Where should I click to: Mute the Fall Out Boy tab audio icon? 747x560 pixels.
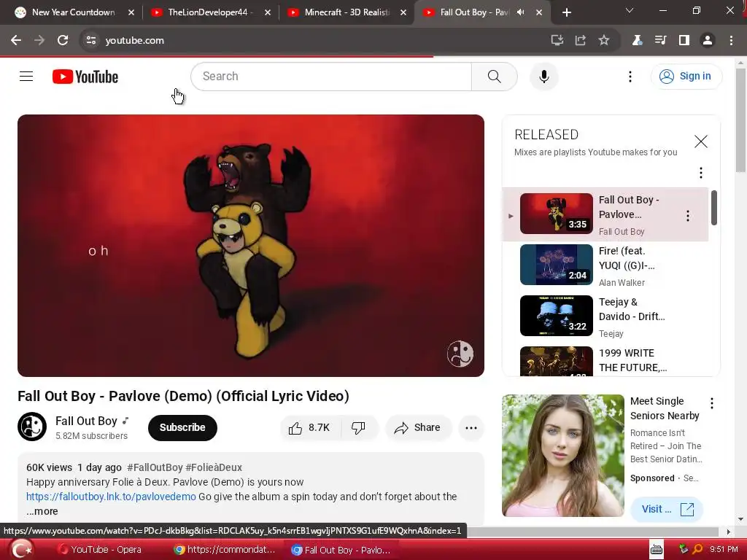pyautogui.click(x=521, y=12)
